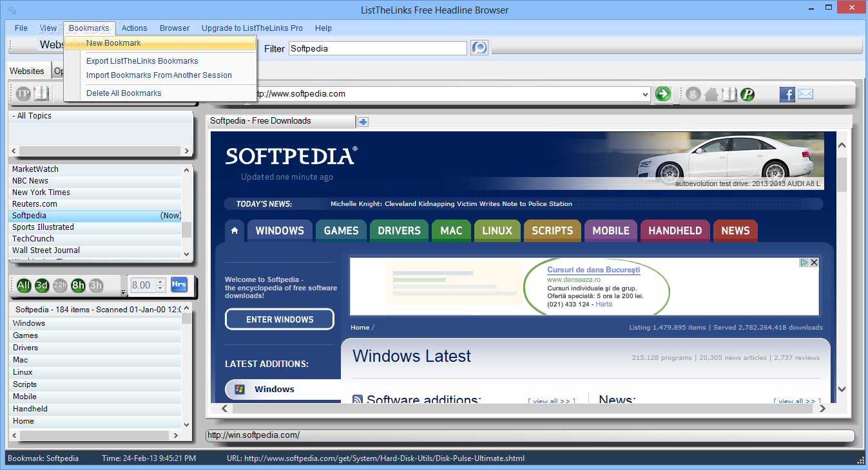
Task: Open the time-filter toolbar overflow arrow
Action: point(123,293)
